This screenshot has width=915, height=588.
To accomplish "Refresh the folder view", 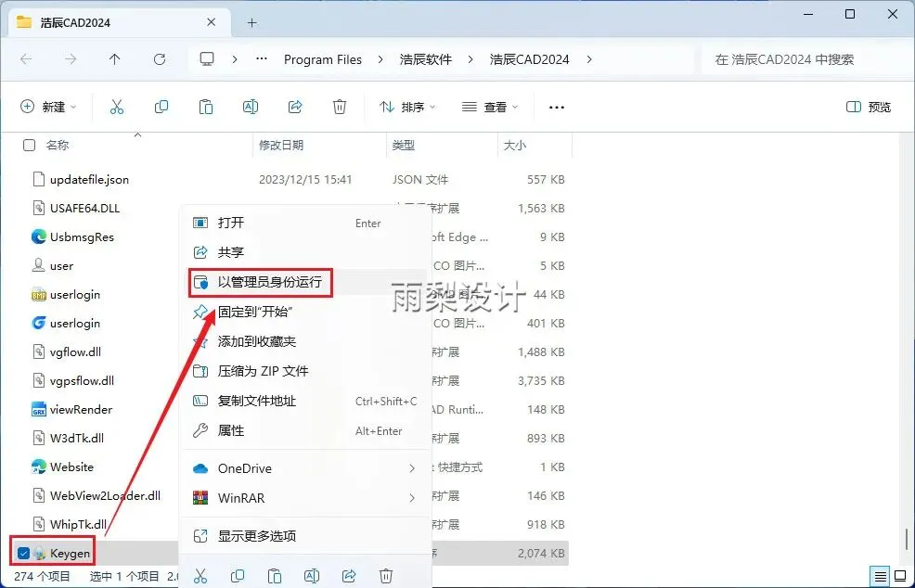I will point(160,59).
